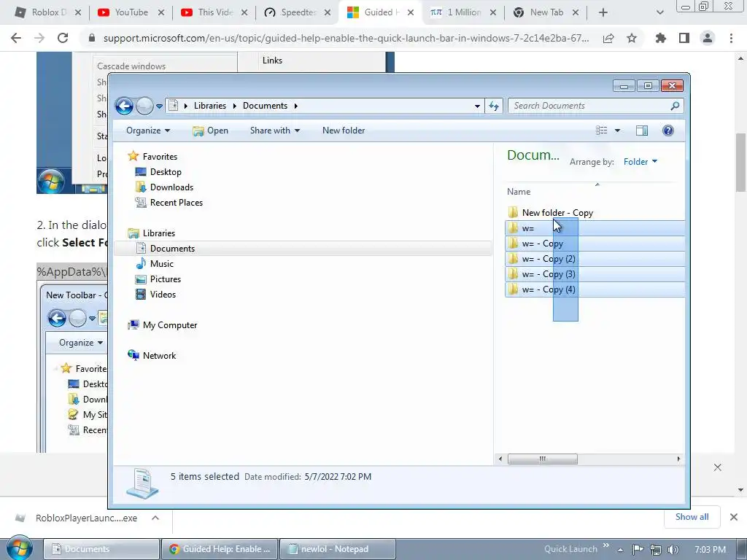This screenshot has width=747, height=560.
Task: Toggle the preview pane icon
Action: (642, 131)
